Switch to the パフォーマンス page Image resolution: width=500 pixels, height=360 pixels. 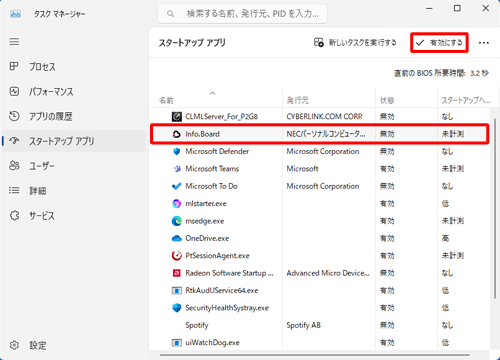pyautogui.click(x=73, y=91)
